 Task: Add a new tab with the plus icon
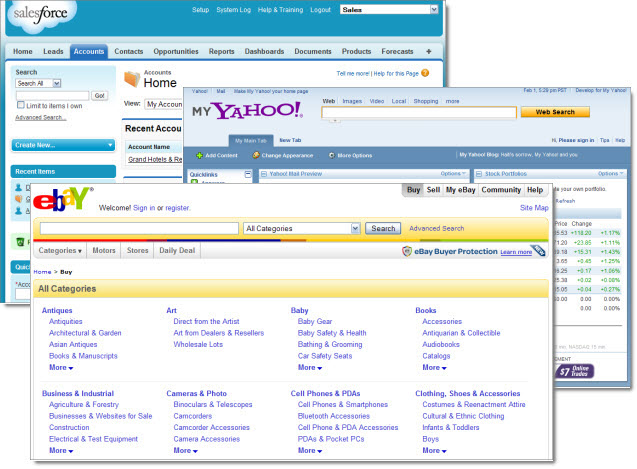coord(429,52)
